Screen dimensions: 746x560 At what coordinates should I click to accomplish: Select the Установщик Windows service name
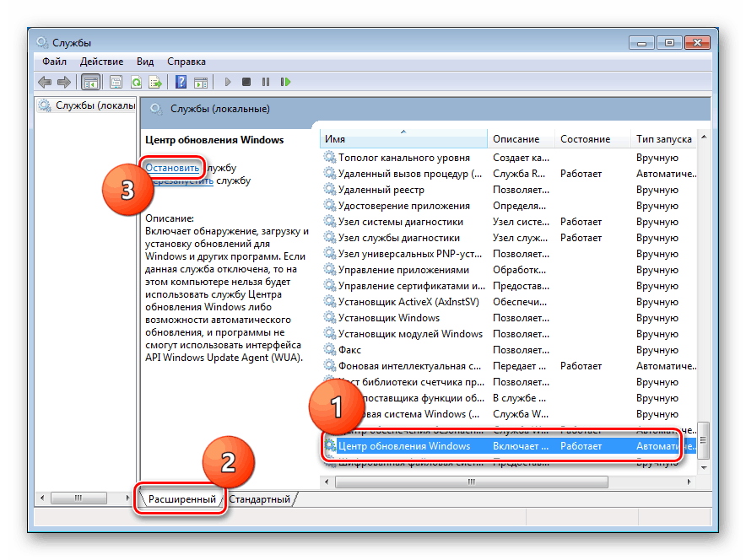pos(389,318)
